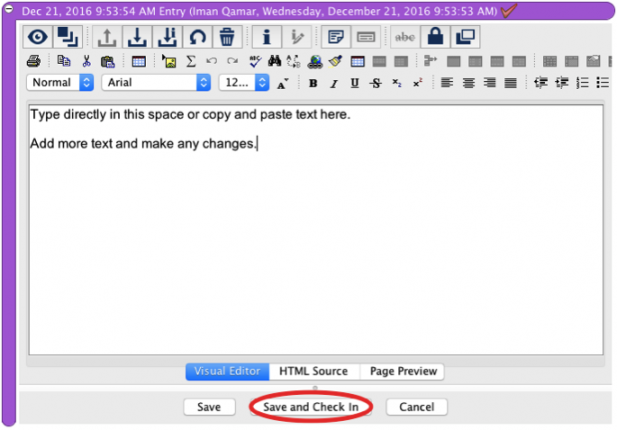Click the font size A icon

coord(282,84)
